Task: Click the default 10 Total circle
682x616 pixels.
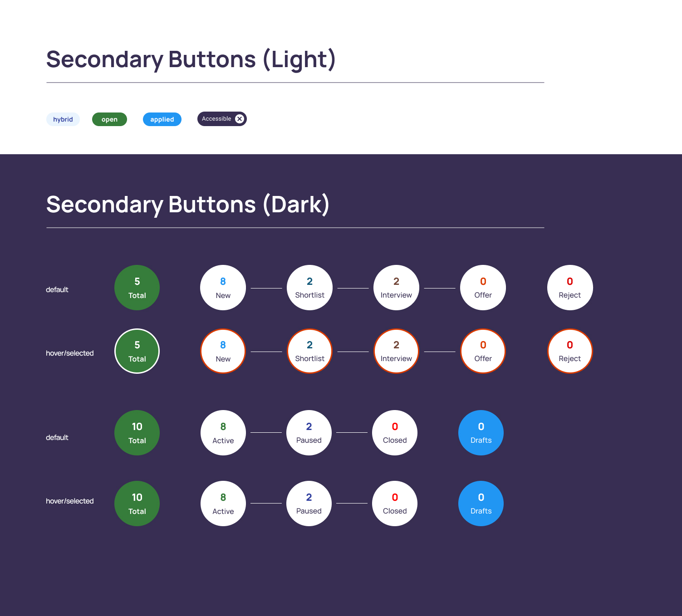Action: (137, 433)
